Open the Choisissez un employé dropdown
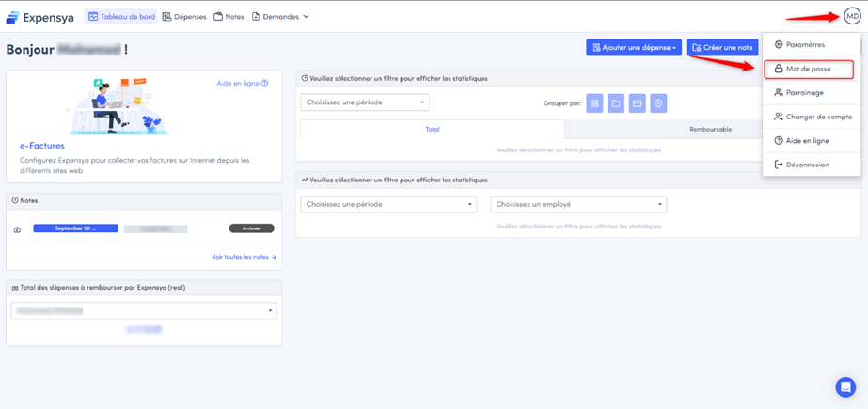 [578, 204]
